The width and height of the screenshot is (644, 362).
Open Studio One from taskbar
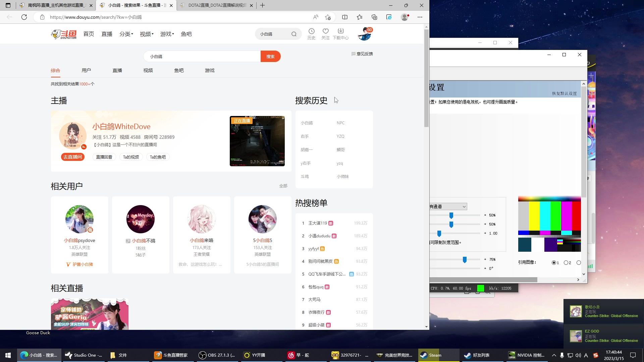click(84, 355)
